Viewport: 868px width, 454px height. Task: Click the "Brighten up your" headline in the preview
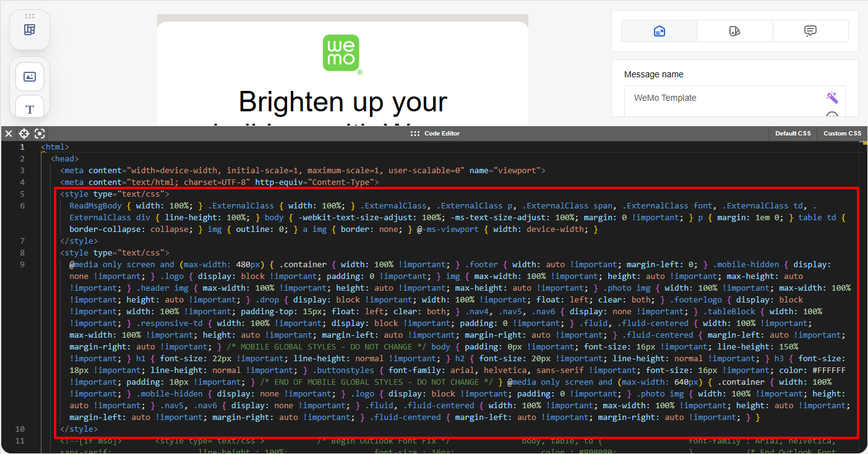click(343, 101)
